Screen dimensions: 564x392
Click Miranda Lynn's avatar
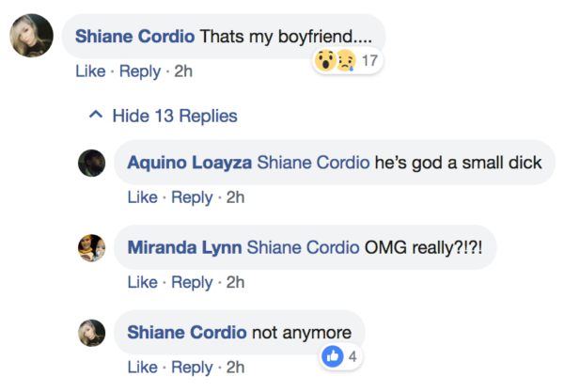point(91,247)
